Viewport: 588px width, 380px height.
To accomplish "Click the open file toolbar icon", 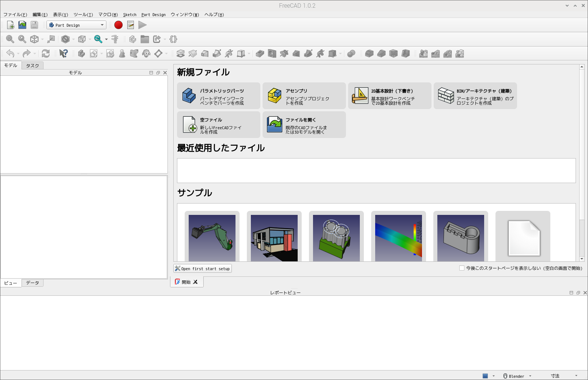I will point(22,25).
